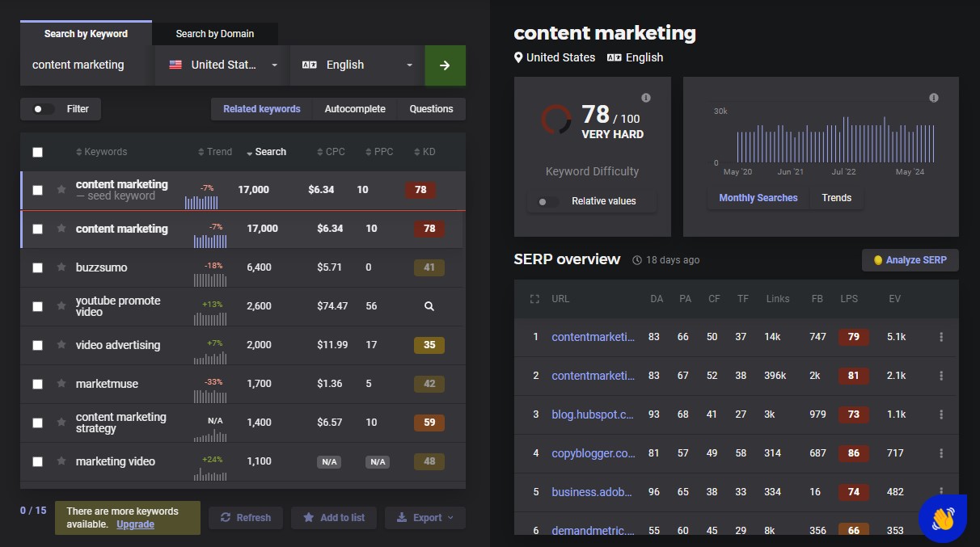
Task: Submit keyword search with green arrow
Action: click(445, 65)
